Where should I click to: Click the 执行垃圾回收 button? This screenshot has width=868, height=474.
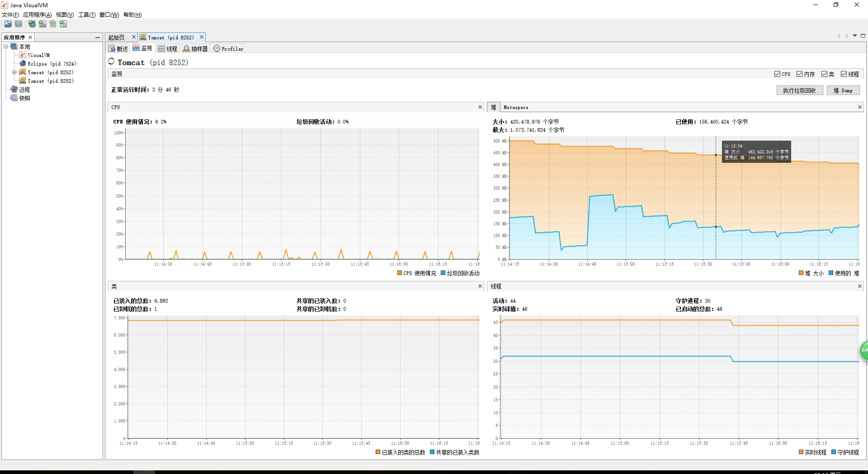click(x=799, y=90)
